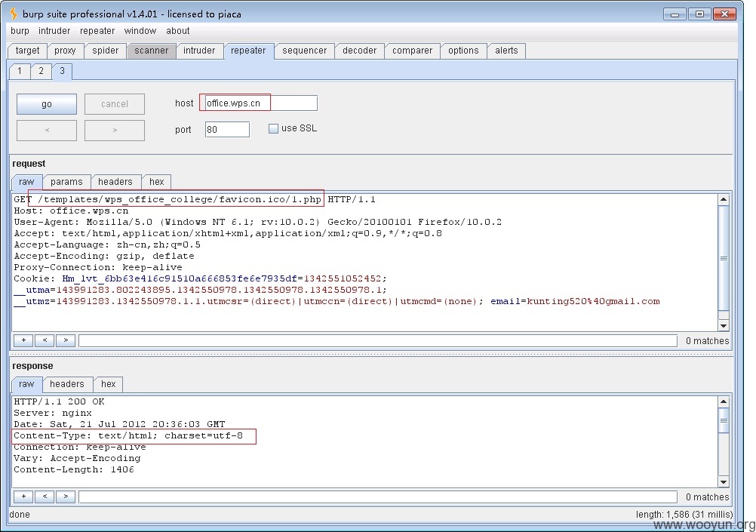Open the response headers tab
The width and height of the screenshot is (756, 532).
click(x=67, y=384)
